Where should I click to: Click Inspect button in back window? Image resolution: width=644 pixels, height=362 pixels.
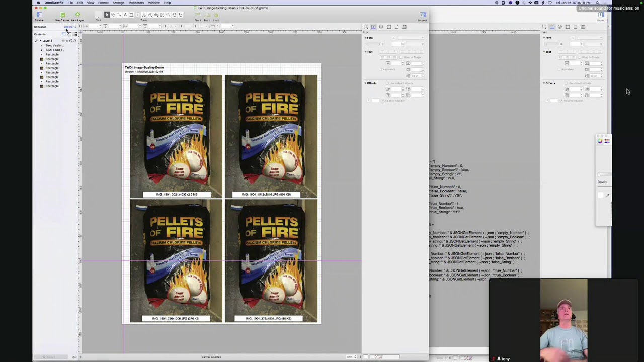pyautogui.click(x=601, y=16)
